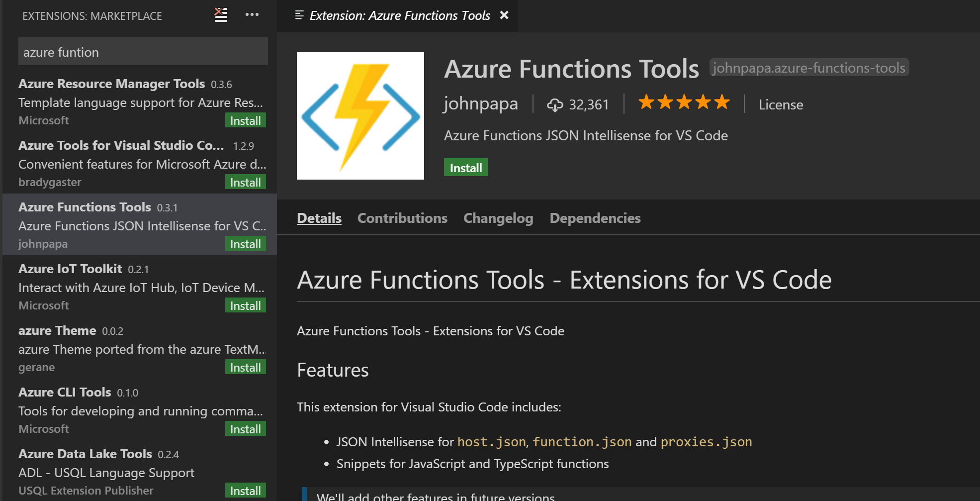
Task: Install azure Theme extension
Action: [x=246, y=367]
